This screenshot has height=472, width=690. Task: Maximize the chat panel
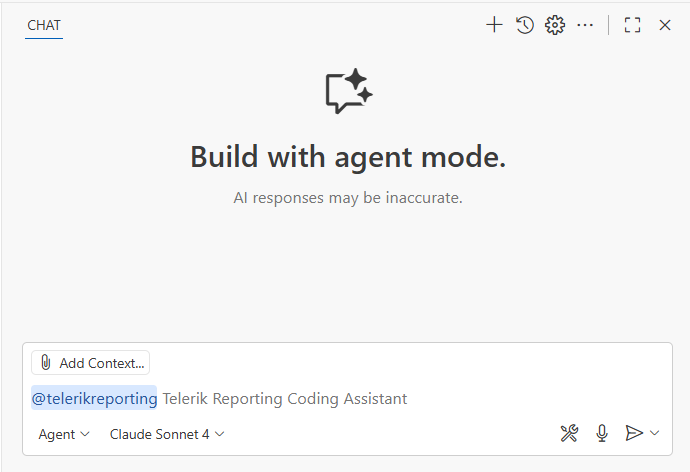click(x=632, y=25)
